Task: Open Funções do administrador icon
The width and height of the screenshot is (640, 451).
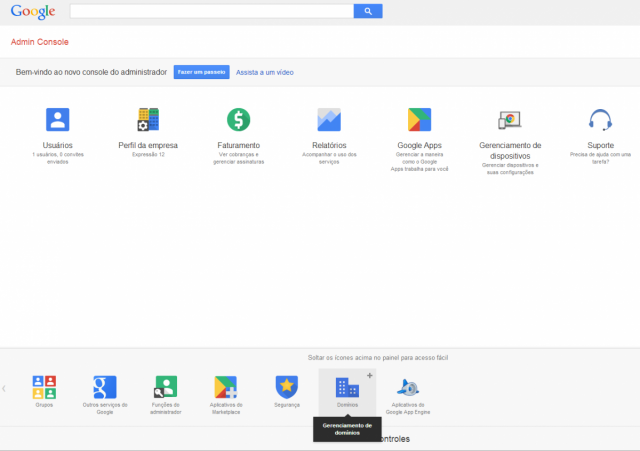Action: coord(165,387)
